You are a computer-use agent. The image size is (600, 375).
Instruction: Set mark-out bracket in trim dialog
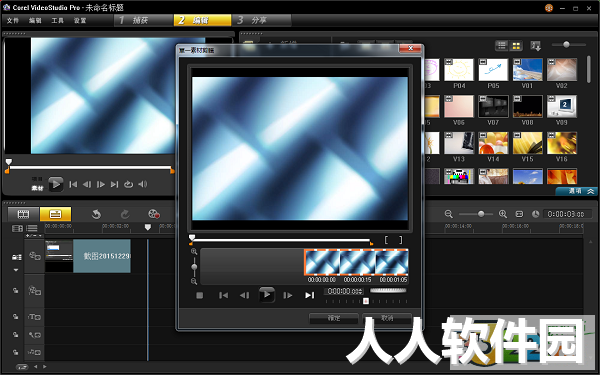(x=400, y=240)
